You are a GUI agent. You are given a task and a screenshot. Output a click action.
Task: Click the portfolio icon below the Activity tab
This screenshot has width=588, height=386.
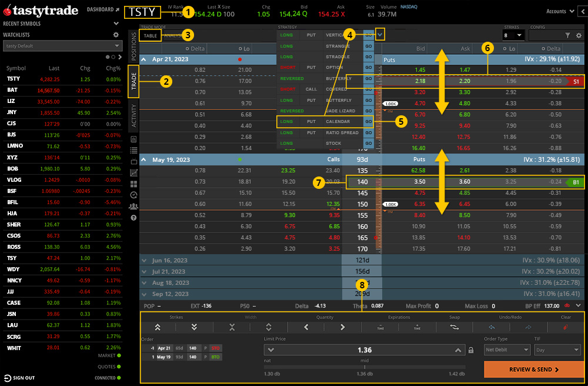133,139
